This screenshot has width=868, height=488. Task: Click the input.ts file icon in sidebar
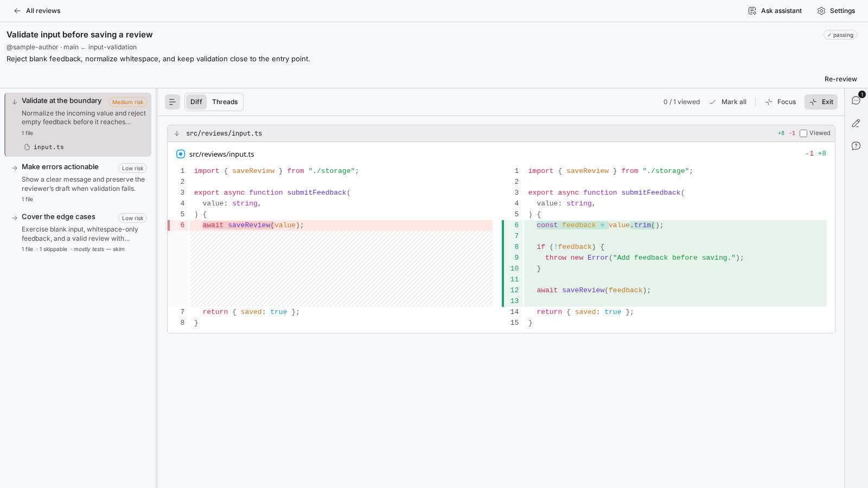pos(27,147)
